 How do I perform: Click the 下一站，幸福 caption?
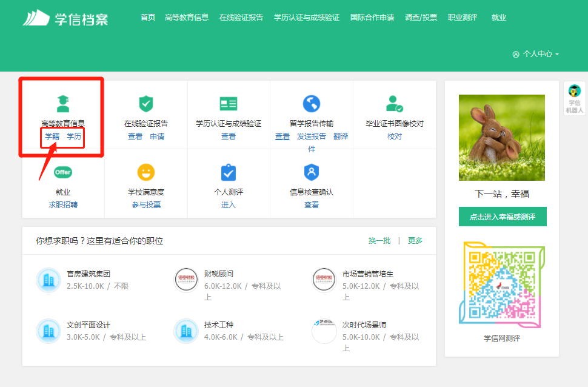pos(502,194)
